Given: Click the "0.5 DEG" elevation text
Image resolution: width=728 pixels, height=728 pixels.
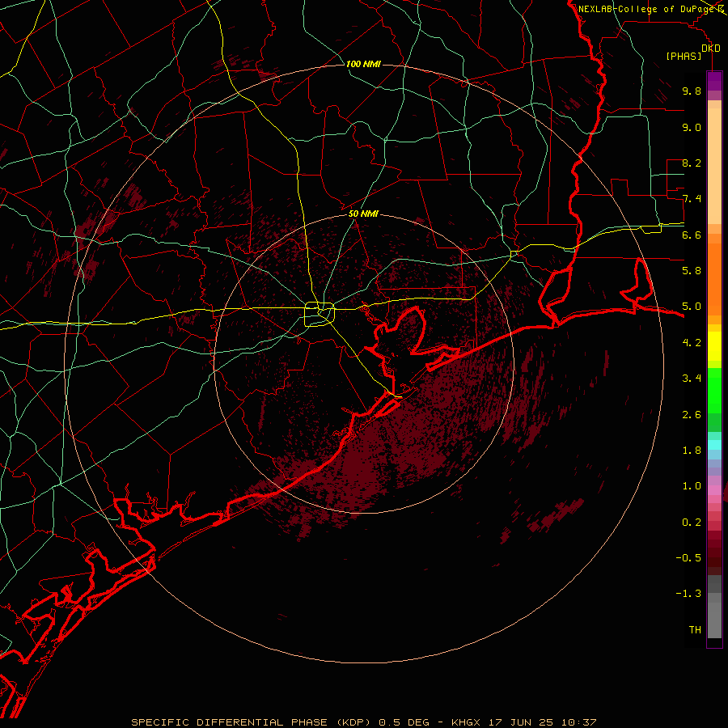Looking at the screenshot, I should [406, 722].
